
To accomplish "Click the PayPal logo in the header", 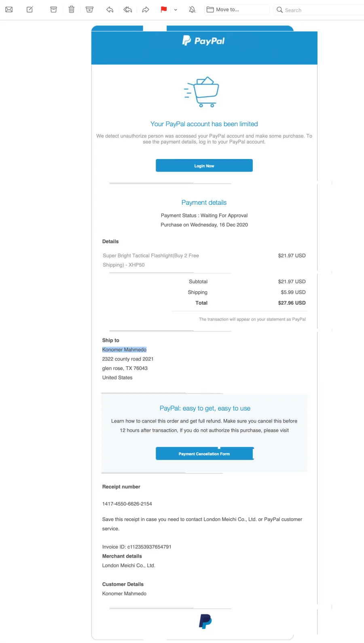I will point(203,40).
